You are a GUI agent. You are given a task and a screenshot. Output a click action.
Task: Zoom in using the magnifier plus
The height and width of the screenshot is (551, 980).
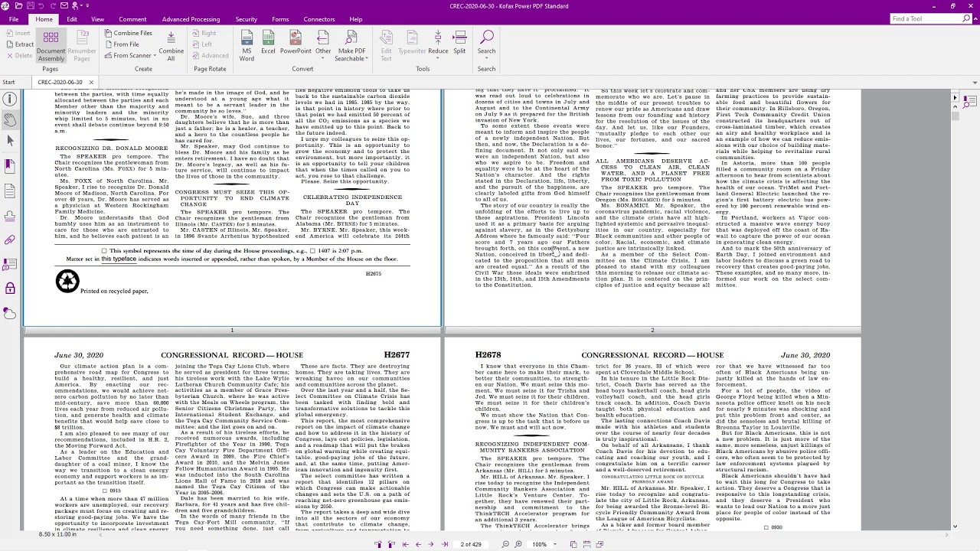[x=518, y=544]
